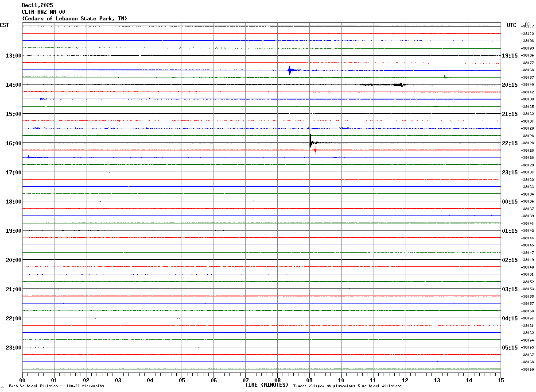536x392 pixels.
Task: Click the '03' minute axis tick label
Action: [118, 380]
